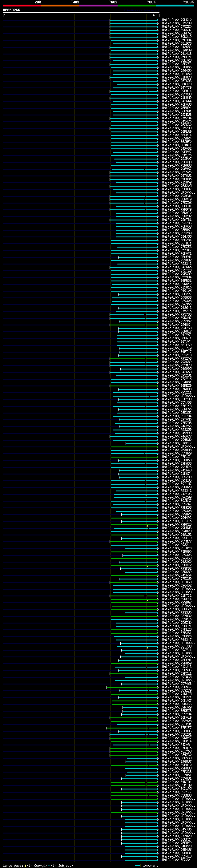Viewport: 197px width, 868px height.
Task: Select the UniRef100_P42652 label
Action: click(177, 47)
